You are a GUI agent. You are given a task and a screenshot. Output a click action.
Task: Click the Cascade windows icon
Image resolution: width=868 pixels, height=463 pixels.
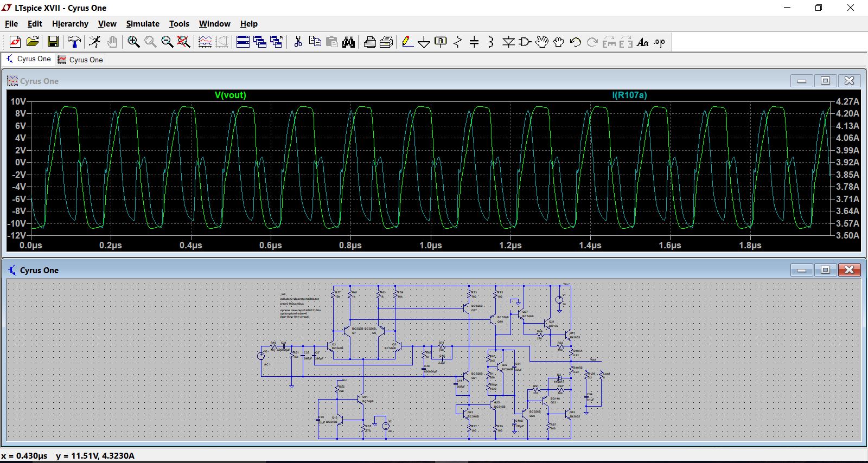coord(260,42)
